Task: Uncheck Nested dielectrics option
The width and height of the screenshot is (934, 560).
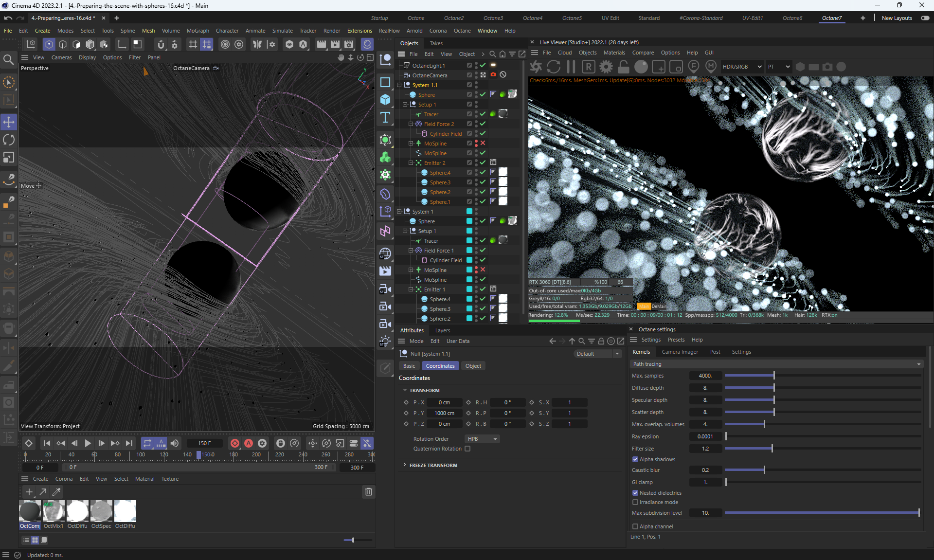Action: click(635, 493)
